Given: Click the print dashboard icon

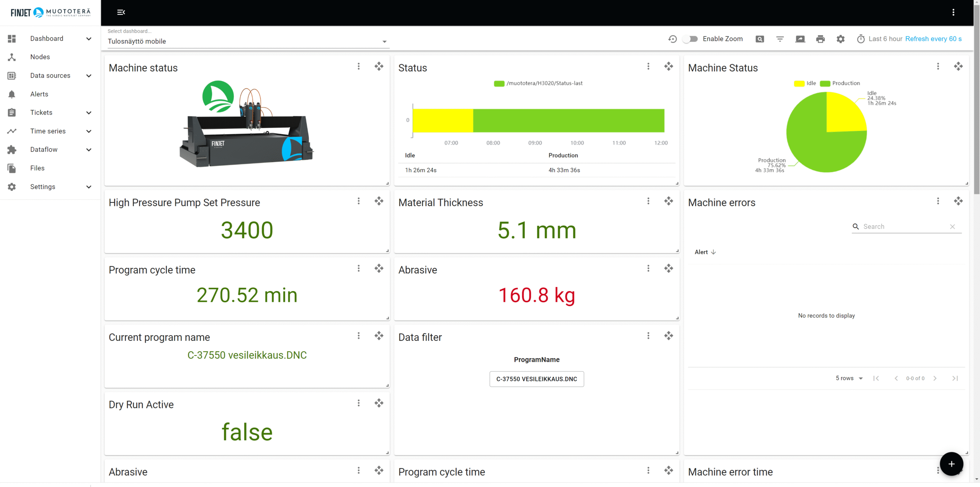Looking at the screenshot, I should [820, 39].
